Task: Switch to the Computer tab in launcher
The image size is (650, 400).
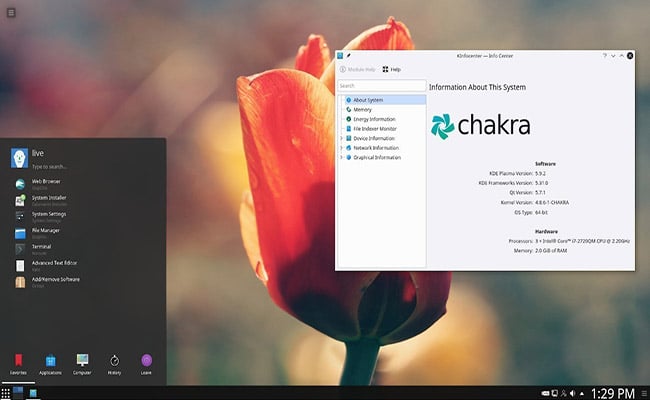Action: point(82,365)
